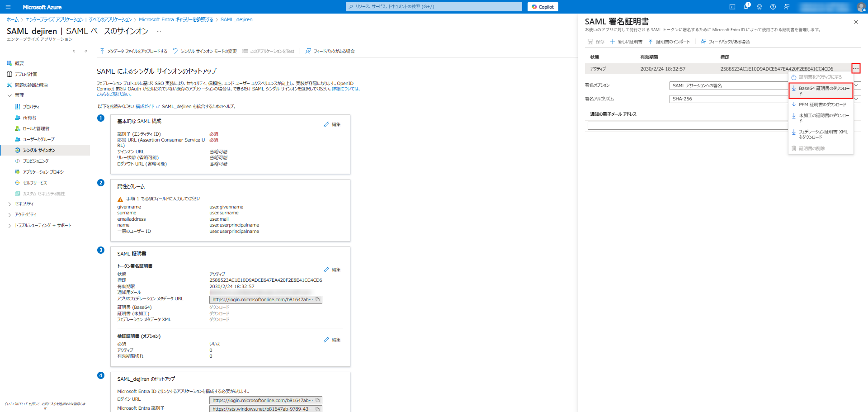Open SAML_dejiren breadcrumb link
868x412 pixels.
pyautogui.click(x=236, y=19)
